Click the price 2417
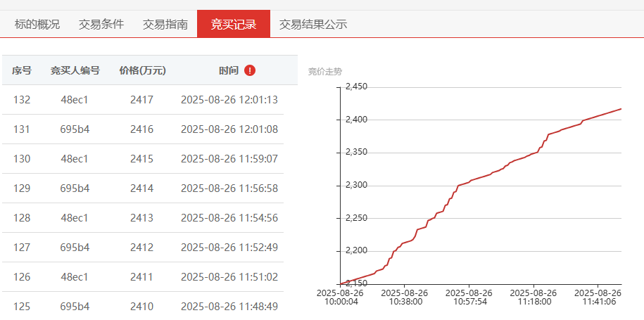This screenshot has height=320, width=644. (x=142, y=100)
